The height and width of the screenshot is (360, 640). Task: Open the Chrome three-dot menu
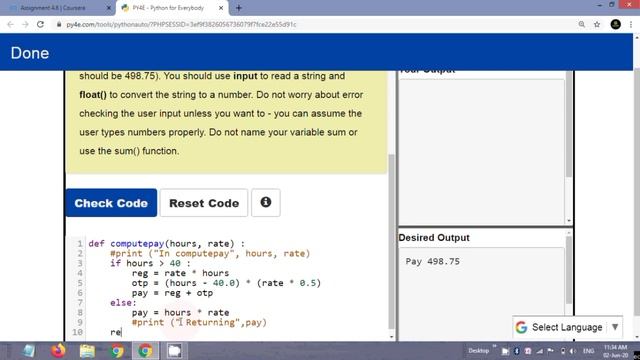(631, 24)
